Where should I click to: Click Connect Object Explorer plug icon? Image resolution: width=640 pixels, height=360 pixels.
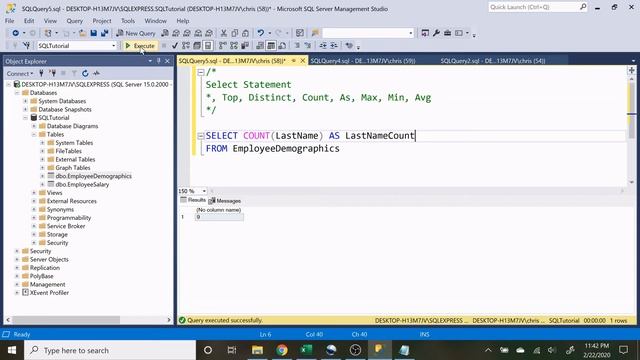tap(41, 73)
